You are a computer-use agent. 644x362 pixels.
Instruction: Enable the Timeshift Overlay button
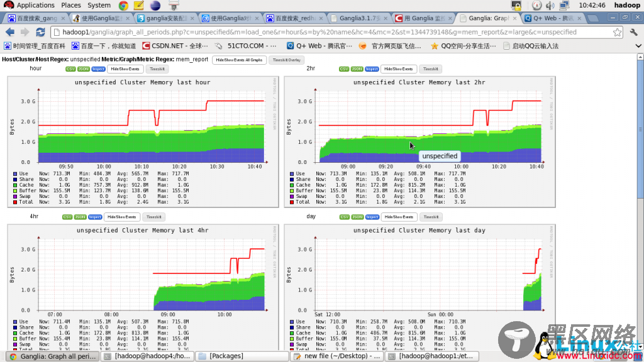(287, 60)
